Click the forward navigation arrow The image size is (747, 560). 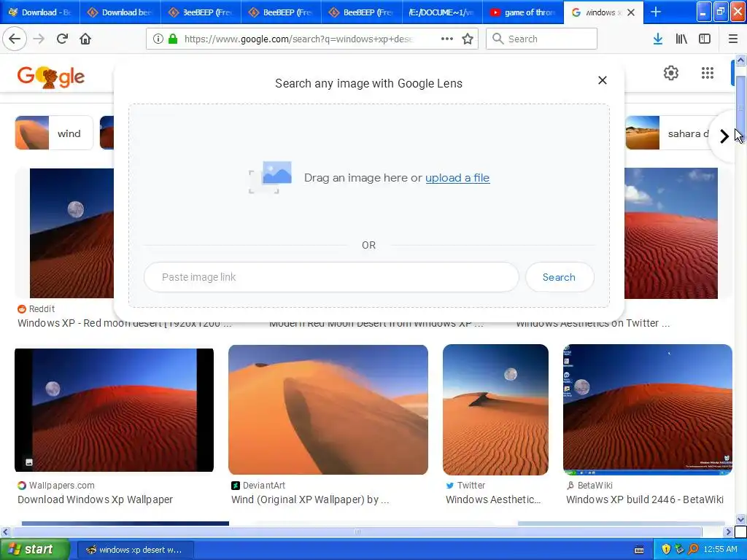pos(39,39)
